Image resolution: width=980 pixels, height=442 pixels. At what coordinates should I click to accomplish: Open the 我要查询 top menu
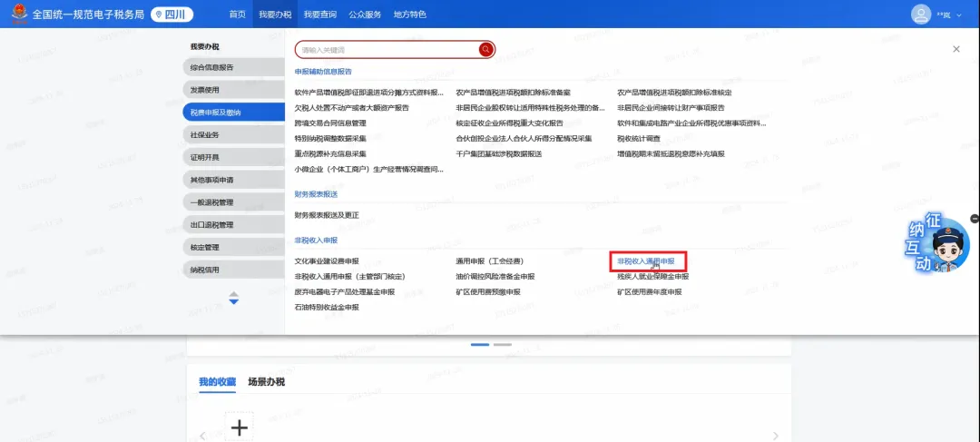tap(319, 15)
